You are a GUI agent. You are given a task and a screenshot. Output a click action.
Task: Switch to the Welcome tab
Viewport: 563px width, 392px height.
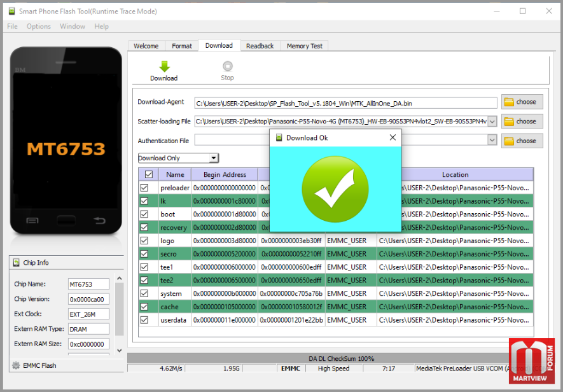146,46
